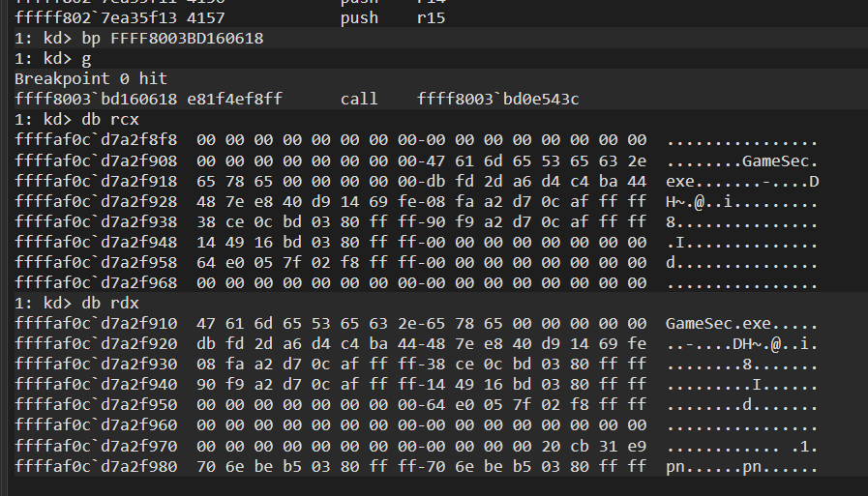The image size is (868, 496).
Task: Click memory address ffffaf0c`d7a2f910
Action: 95,323
